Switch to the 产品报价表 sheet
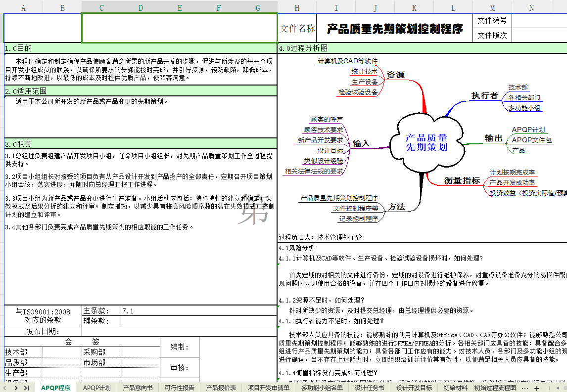 click(221, 388)
